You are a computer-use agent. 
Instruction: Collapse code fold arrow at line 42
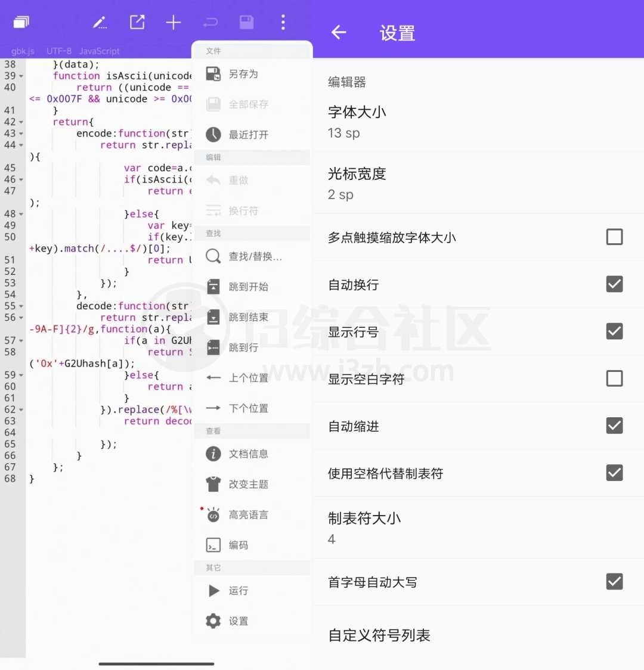click(x=21, y=123)
